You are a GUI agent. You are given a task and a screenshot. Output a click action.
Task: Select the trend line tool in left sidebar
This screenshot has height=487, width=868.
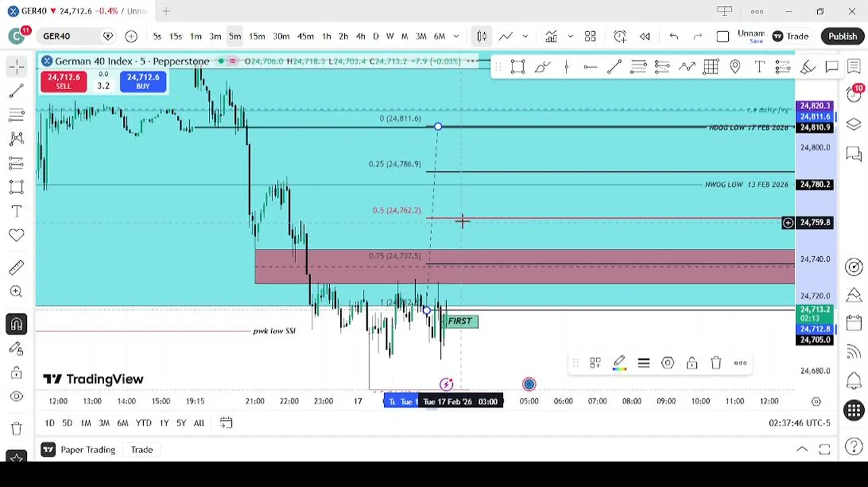(x=16, y=91)
